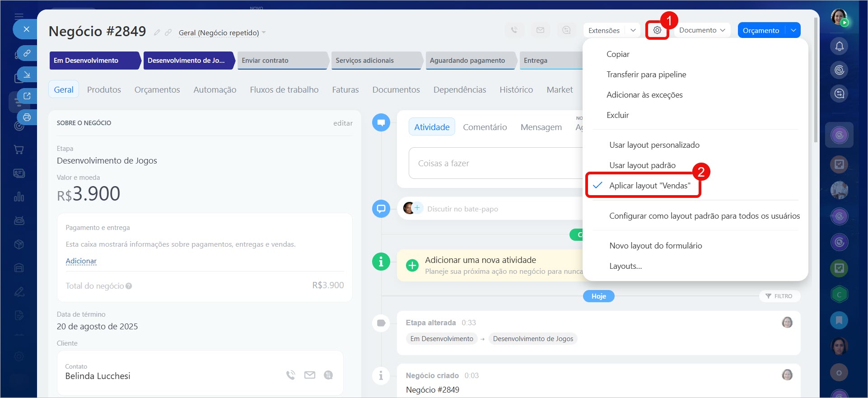868x398 pixels.
Task: Choose Transferir para pipeline menu item
Action: 646,75
